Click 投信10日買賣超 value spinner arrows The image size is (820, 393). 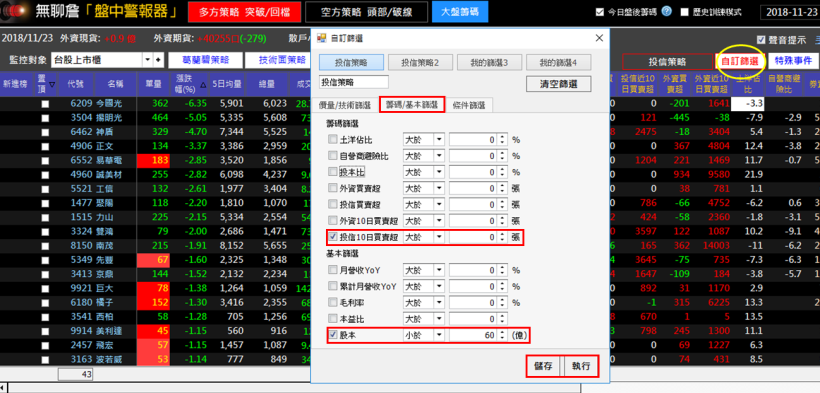click(503, 238)
